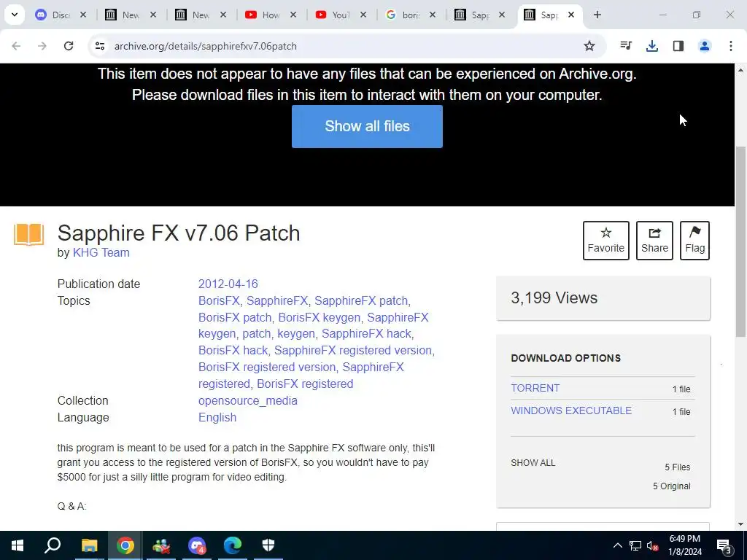Open the notification center icon
This screenshot has height=560, width=747.
tap(724, 545)
